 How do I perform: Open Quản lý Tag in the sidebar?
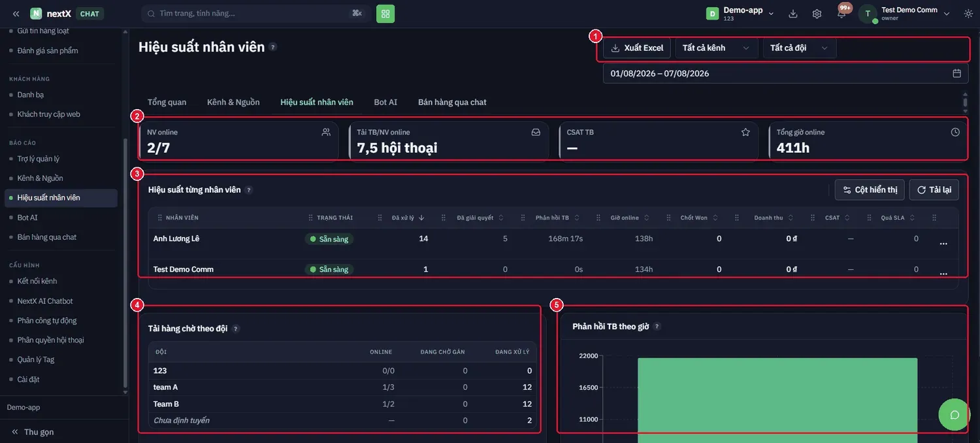(x=36, y=359)
